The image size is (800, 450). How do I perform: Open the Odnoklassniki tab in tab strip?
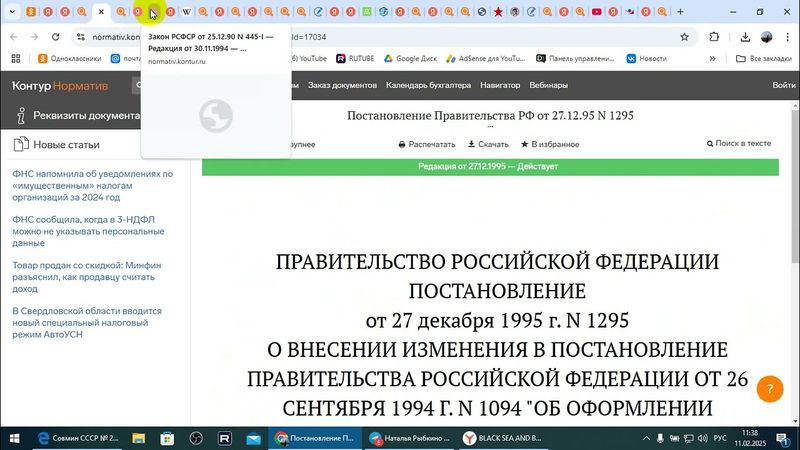(31, 11)
